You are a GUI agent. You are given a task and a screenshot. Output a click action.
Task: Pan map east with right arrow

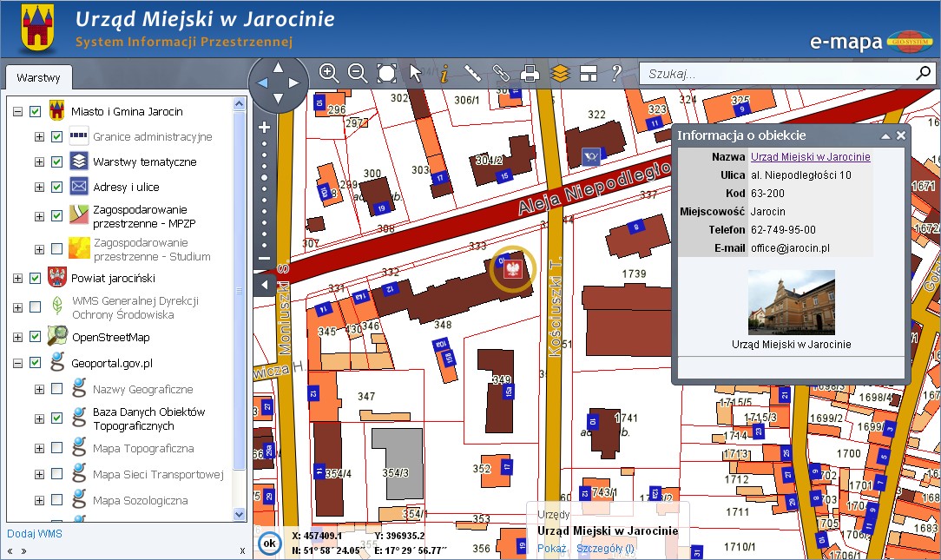click(293, 82)
